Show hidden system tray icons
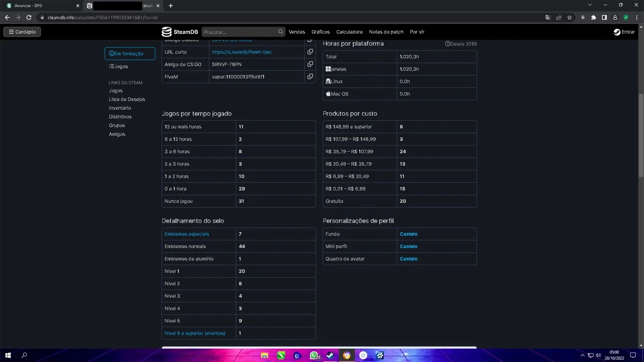Viewport: 644px width, 362px height. 582,355
